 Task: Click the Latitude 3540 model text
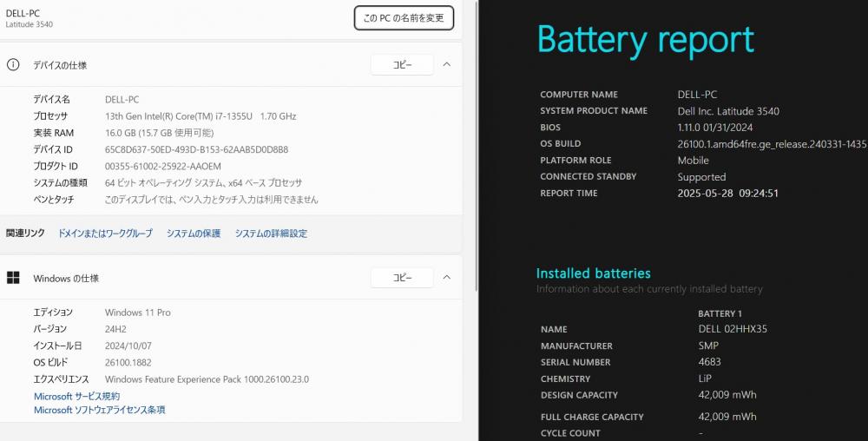(x=30, y=24)
